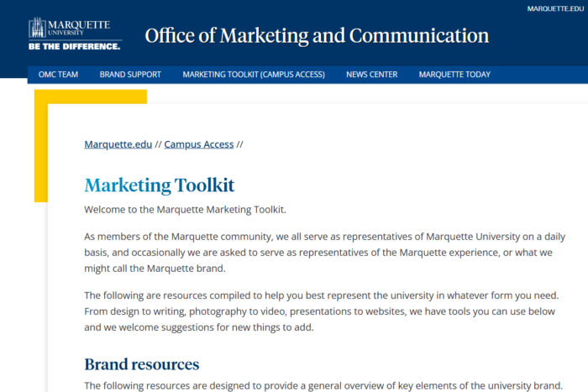Image resolution: width=588 pixels, height=392 pixels.
Task: Open the News Center navigation item
Action: coord(371,75)
